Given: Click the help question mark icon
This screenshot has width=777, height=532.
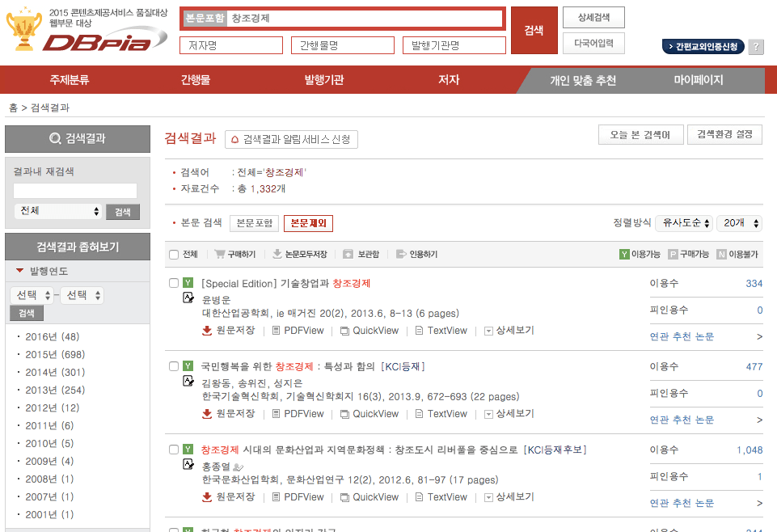Looking at the screenshot, I should coord(756,47).
